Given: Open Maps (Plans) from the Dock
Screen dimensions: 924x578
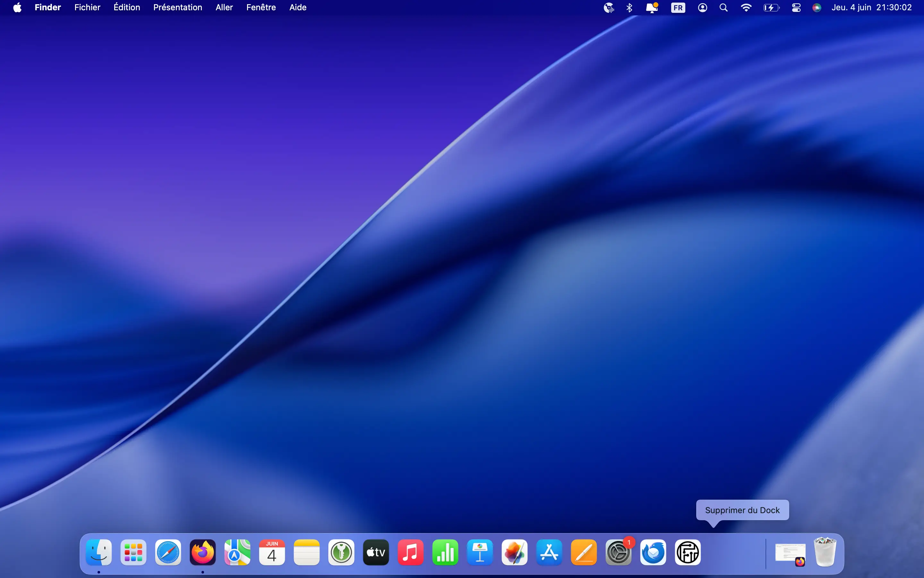Looking at the screenshot, I should tap(237, 552).
